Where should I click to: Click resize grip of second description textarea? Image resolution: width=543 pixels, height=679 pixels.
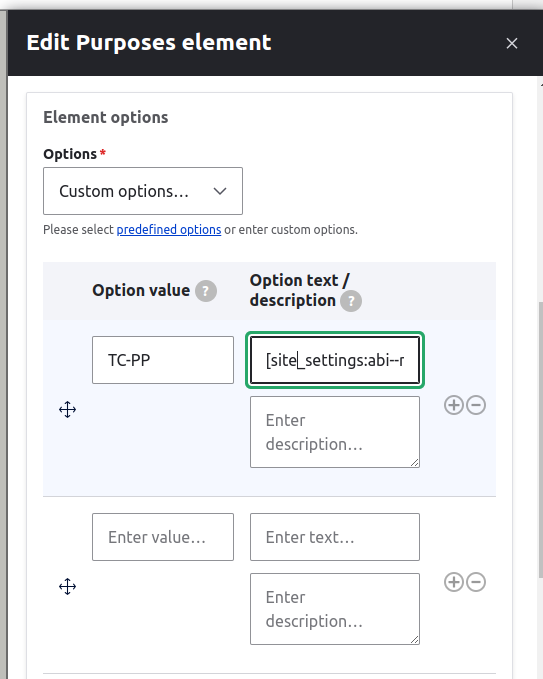414,639
